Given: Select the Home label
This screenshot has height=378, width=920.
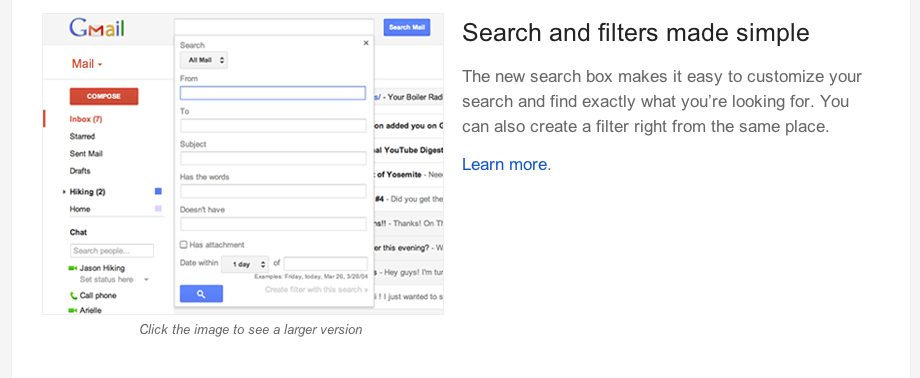Looking at the screenshot, I should click(80, 209).
